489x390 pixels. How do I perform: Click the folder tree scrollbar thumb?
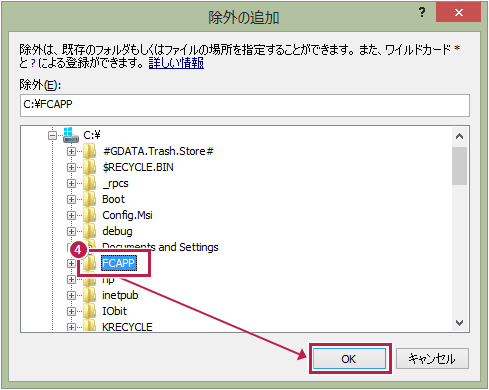[459, 166]
